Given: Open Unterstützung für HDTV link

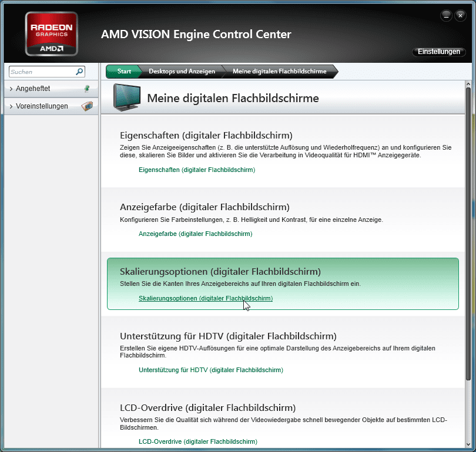Looking at the screenshot, I should pyautogui.click(x=211, y=370).
